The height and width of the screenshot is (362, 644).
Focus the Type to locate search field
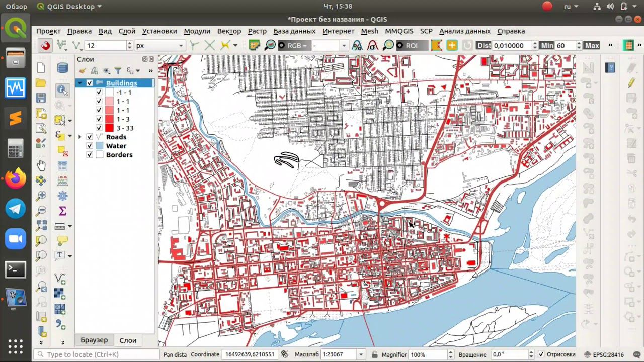click(96, 354)
